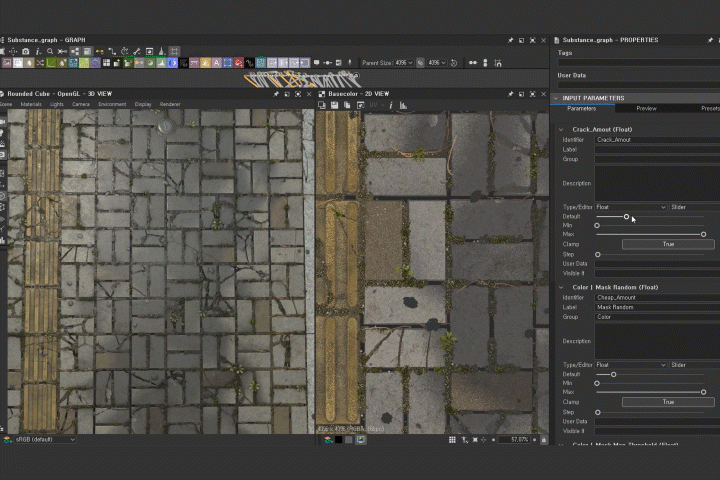Click the Crack_Amout Default slider handle

pyautogui.click(x=626, y=216)
